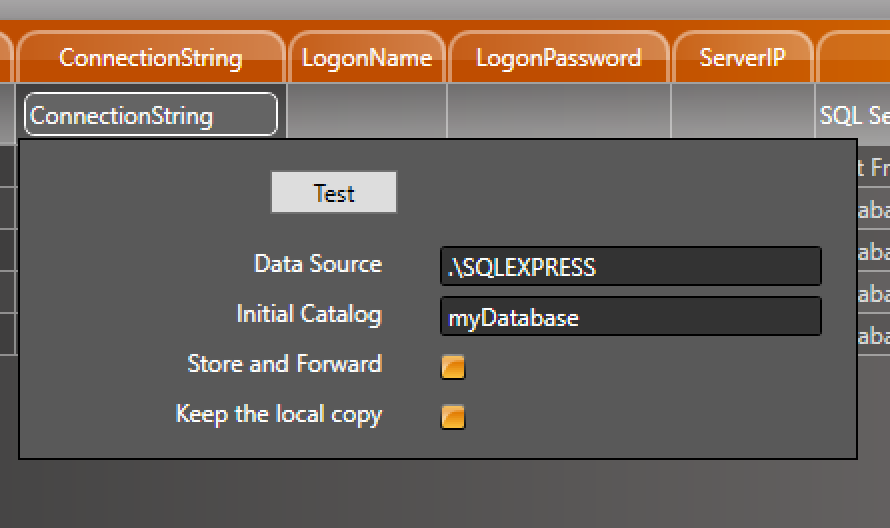
Task: Focus the Data Source input field
Action: pyautogui.click(x=630, y=267)
